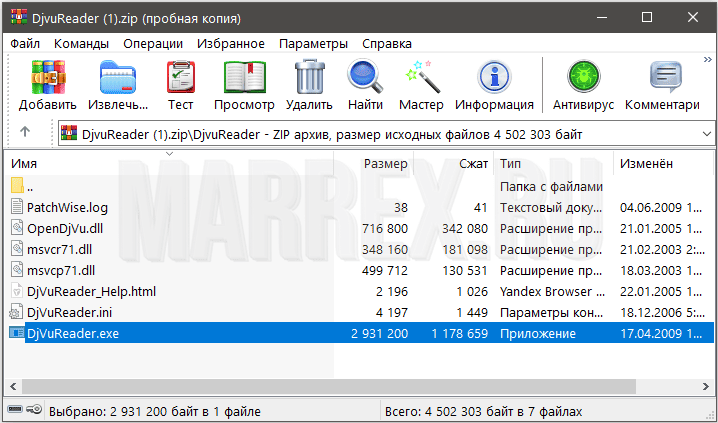Click the date 04.06.2009 cell
This screenshot has height=423, width=718.
(661, 207)
